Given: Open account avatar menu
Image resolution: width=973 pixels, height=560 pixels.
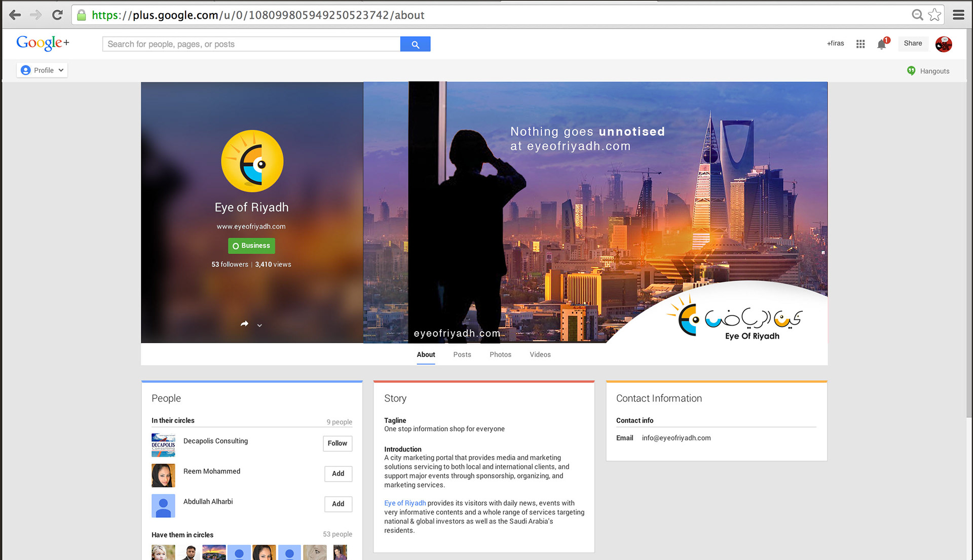Looking at the screenshot, I should 944,44.
